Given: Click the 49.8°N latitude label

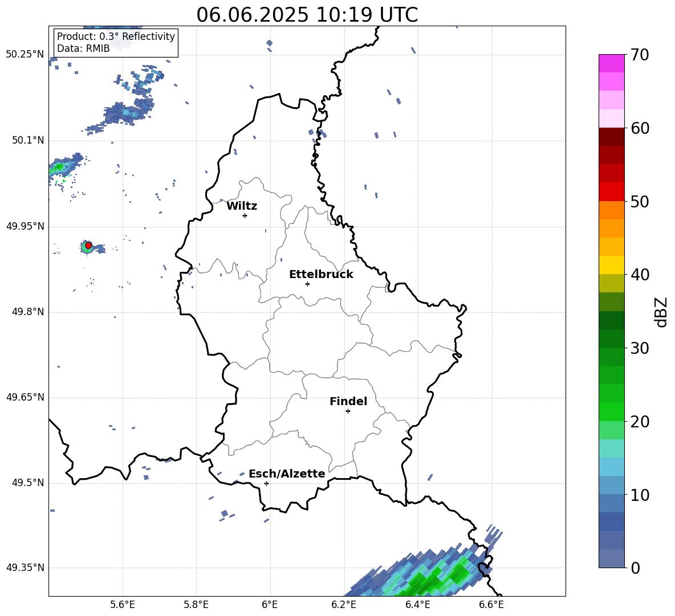Looking at the screenshot, I should pos(28,312).
